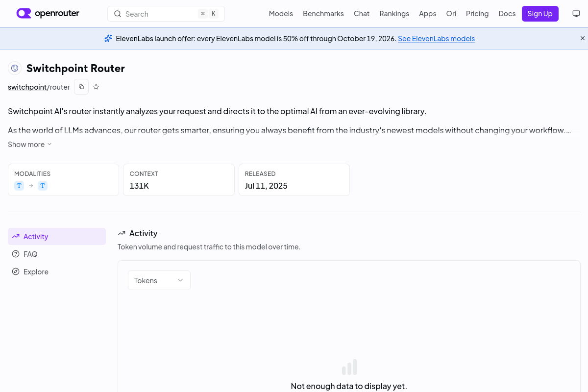The height and width of the screenshot is (392, 588).
Task: Click the search magnifier icon
Action: click(x=118, y=14)
